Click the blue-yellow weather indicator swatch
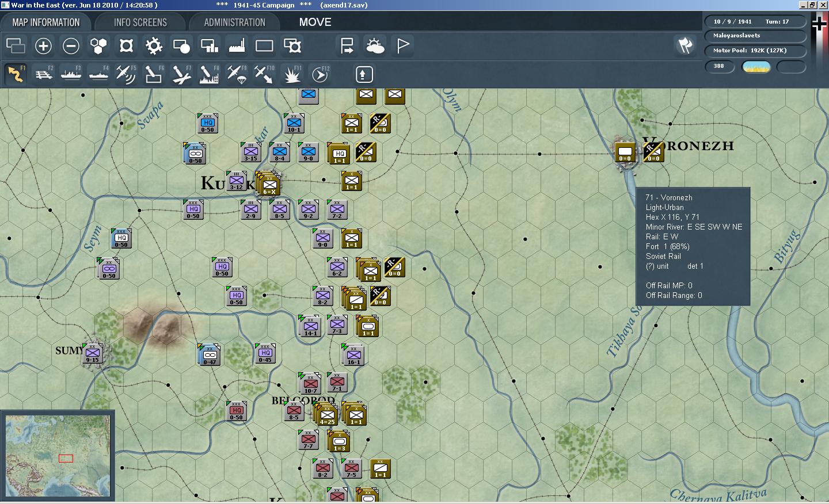The image size is (829, 504). click(756, 66)
